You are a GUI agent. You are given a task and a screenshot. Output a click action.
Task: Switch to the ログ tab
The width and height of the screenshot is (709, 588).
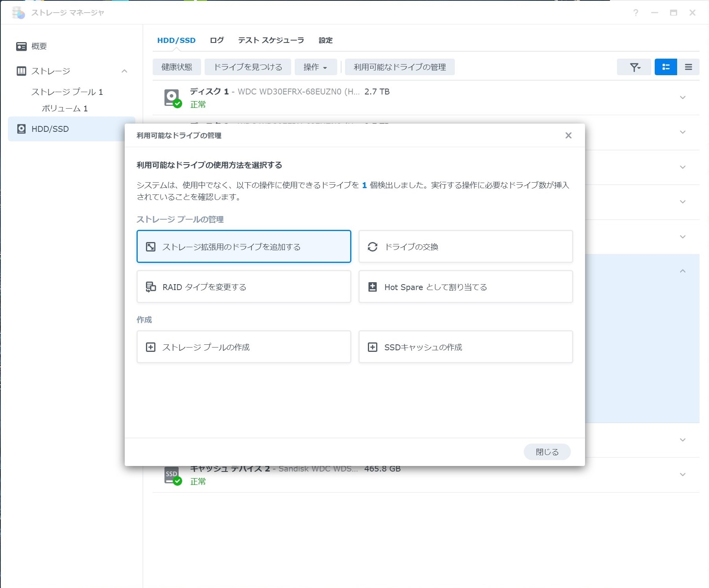tap(216, 40)
